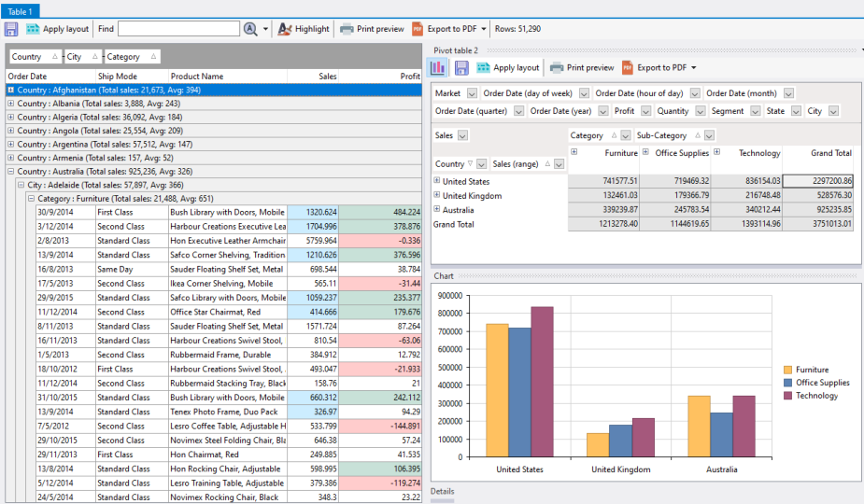
Task: Switch to the Table 1 tab
Action: pyautogui.click(x=20, y=10)
